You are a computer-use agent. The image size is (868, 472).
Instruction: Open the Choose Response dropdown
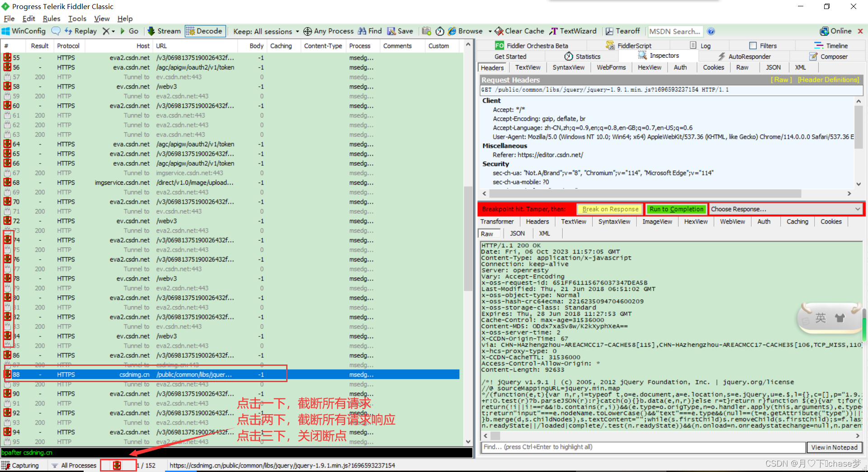click(786, 209)
